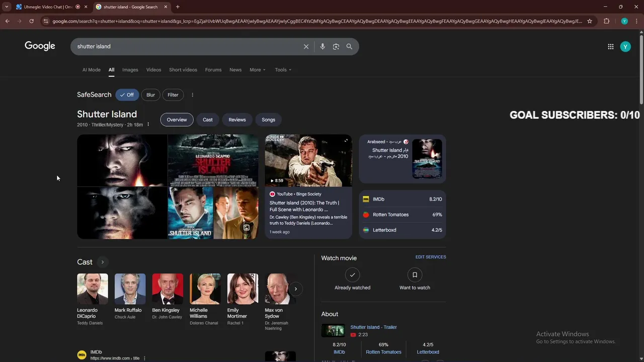Clear the search box with X icon
This screenshot has height=362, width=644.
pos(306,46)
